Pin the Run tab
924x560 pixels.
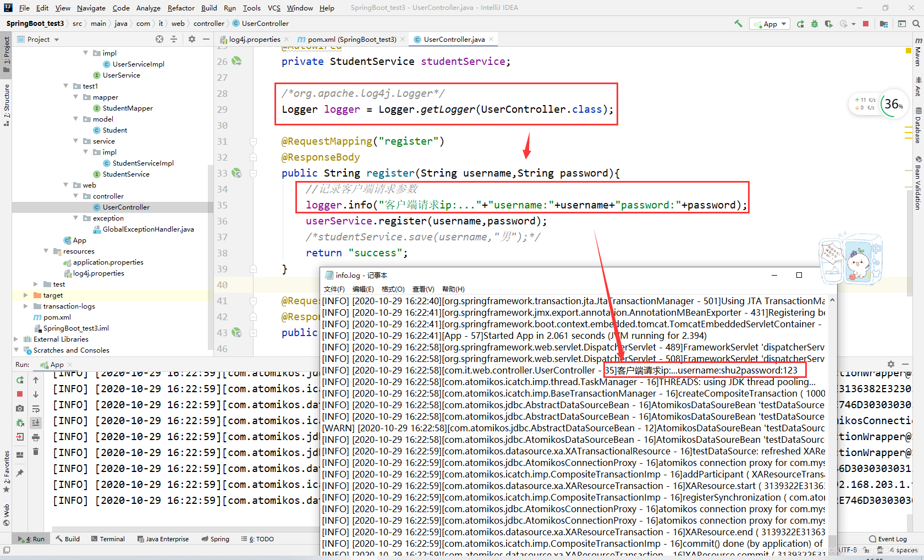[x=20, y=473]
